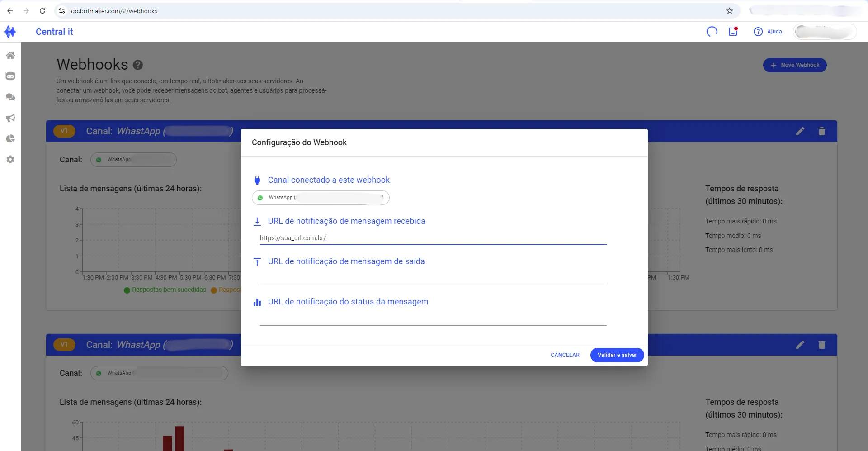The width and height of the screenshot is (868, 451).
Task: Click the WhatsApp channel chip in dialog
Action: (321, 198)
